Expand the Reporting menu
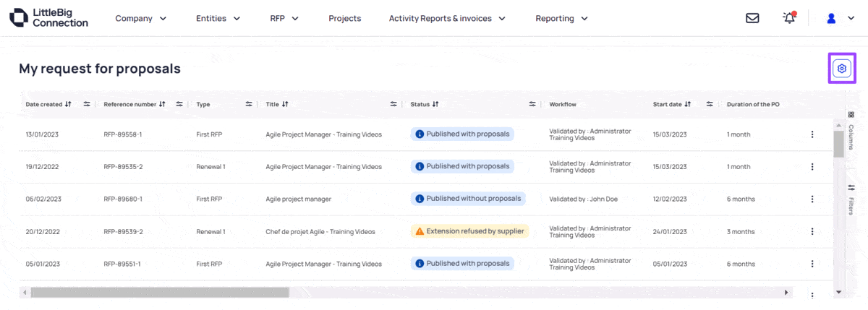 562,18
